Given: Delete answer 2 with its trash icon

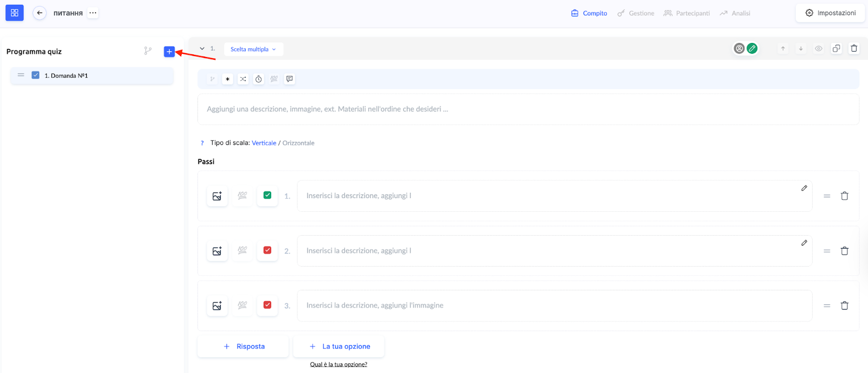Looking at the screenshot, I should point(844,251).
